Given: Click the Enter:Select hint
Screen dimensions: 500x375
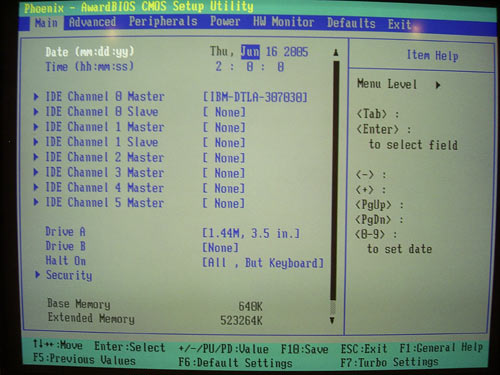Looking at the screenshot, I should click(130, 347).
